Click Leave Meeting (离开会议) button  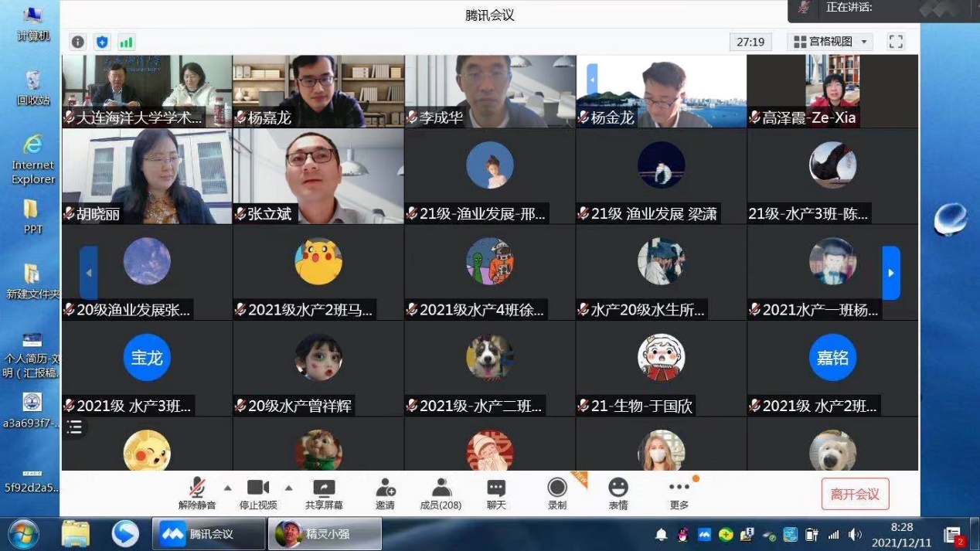(855, 495)
